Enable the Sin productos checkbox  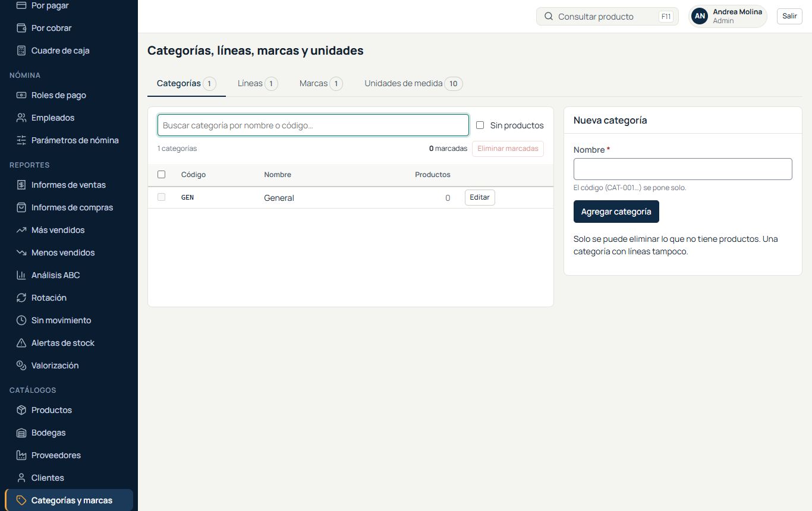tap(480, 125)
